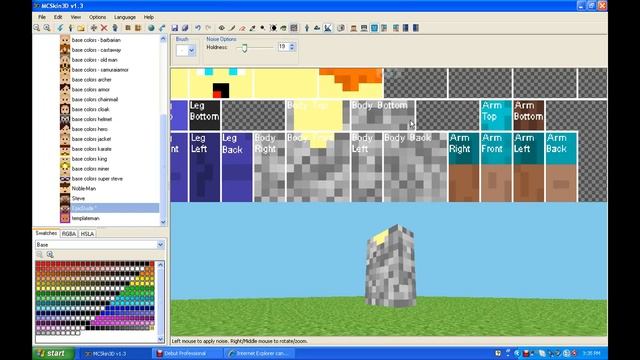Toggle the highlighted blue hybrid view mode icon

click(374, 28)
